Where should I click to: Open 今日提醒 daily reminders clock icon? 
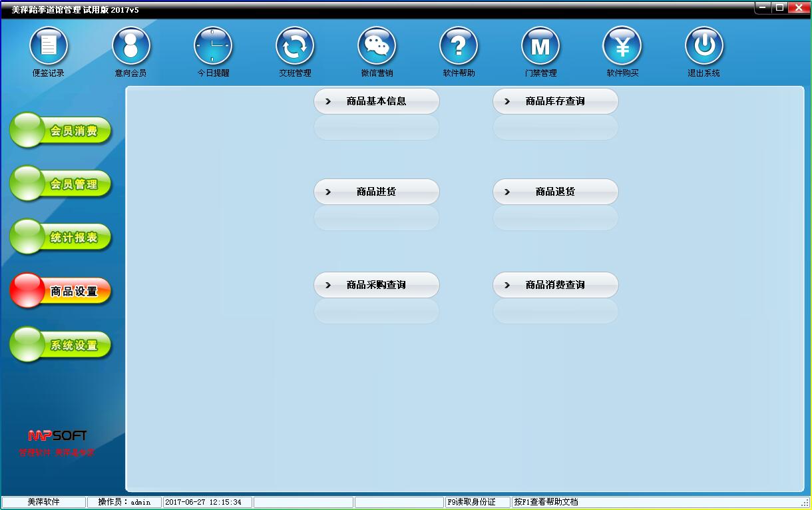click(x=213, y=45)
